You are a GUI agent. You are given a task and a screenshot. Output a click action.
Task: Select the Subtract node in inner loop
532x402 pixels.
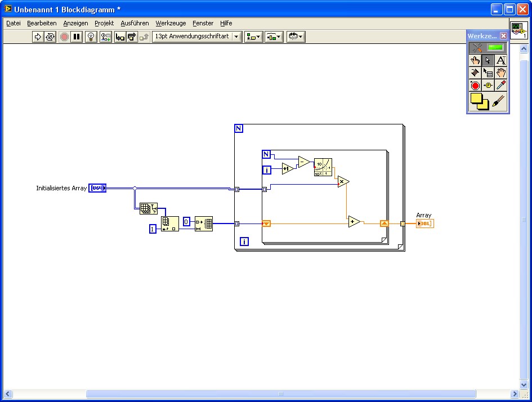tap(304, 162)
